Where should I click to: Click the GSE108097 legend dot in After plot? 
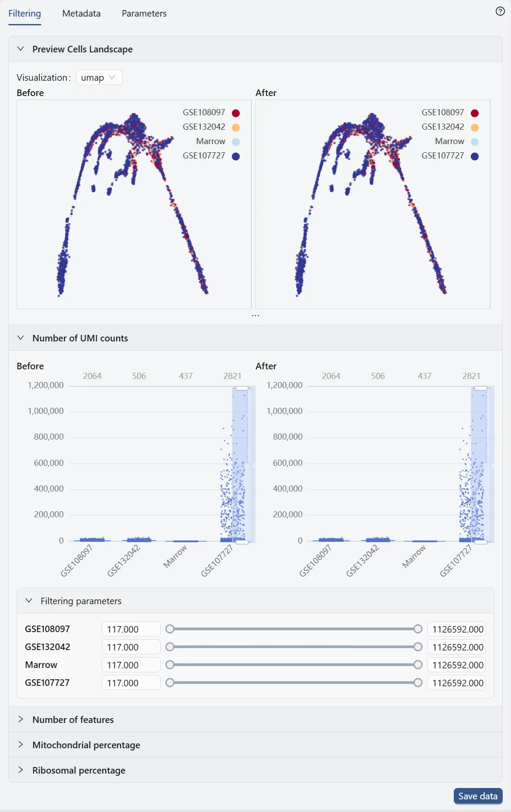tap(475, 113)
